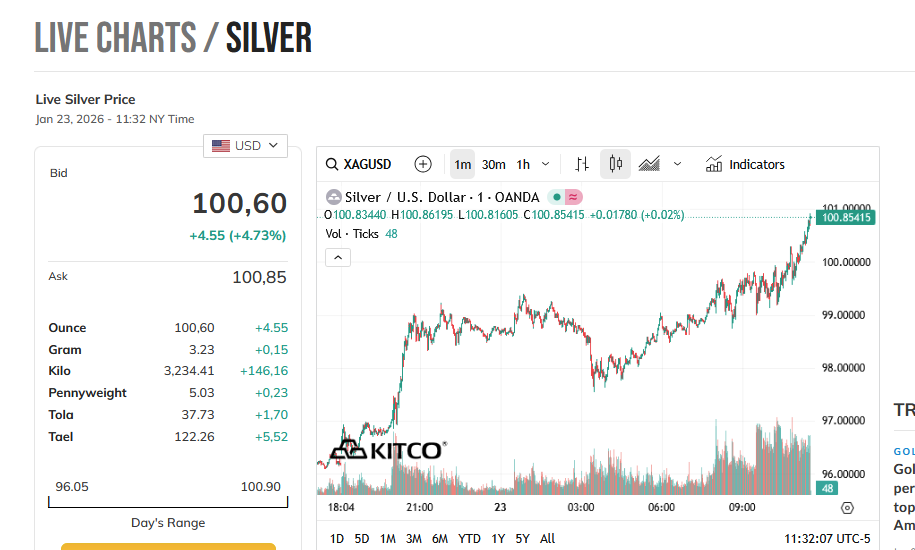Viewport: 915px width, 550px height.
Task: Expand the chart style dropdown arrow
Action: point(677,164)
